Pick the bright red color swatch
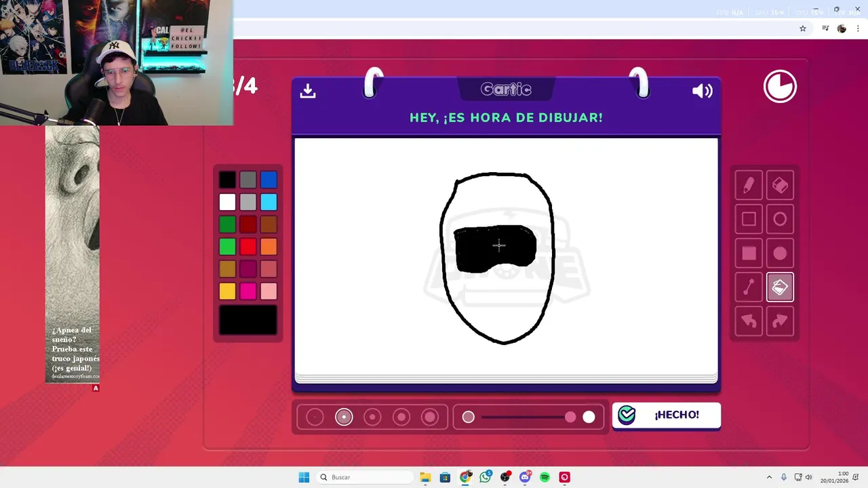 coord(248,247)
